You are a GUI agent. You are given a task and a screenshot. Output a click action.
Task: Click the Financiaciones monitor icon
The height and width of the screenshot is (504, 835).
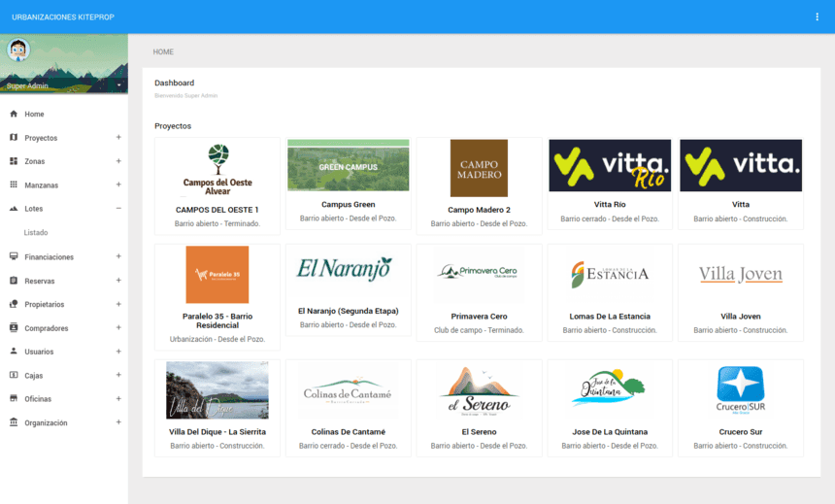(x=14, y=256)
